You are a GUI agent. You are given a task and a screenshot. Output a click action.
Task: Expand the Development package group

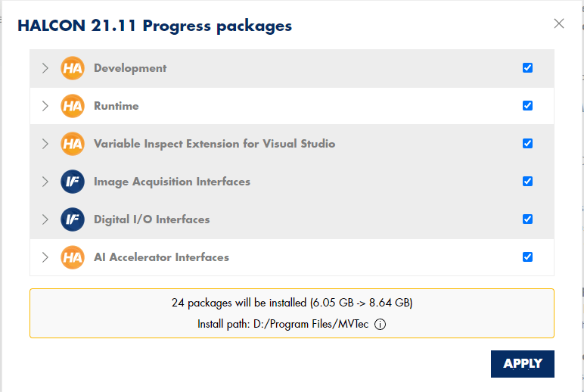click(45, 68)
